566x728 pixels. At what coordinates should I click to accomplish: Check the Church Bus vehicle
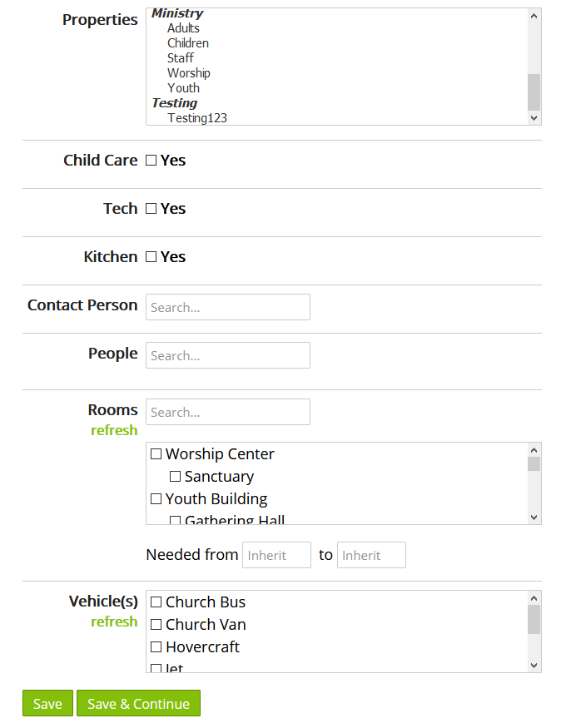[x=155, y=602]
